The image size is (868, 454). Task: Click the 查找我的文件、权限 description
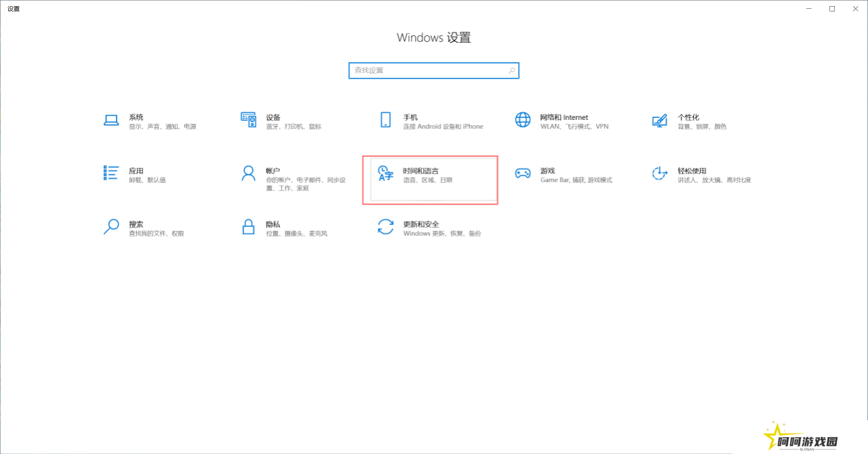[157, 233]
